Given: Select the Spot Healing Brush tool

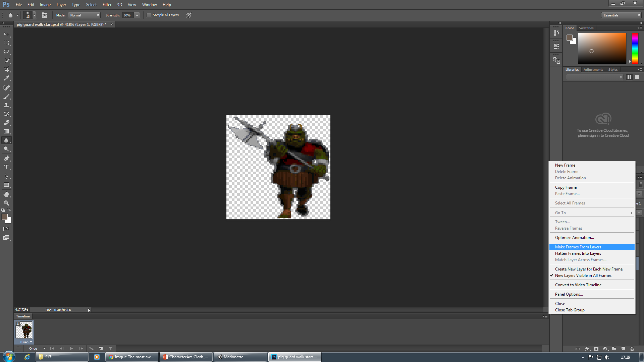Looking at the screenshot, I should tap(6, 88).
